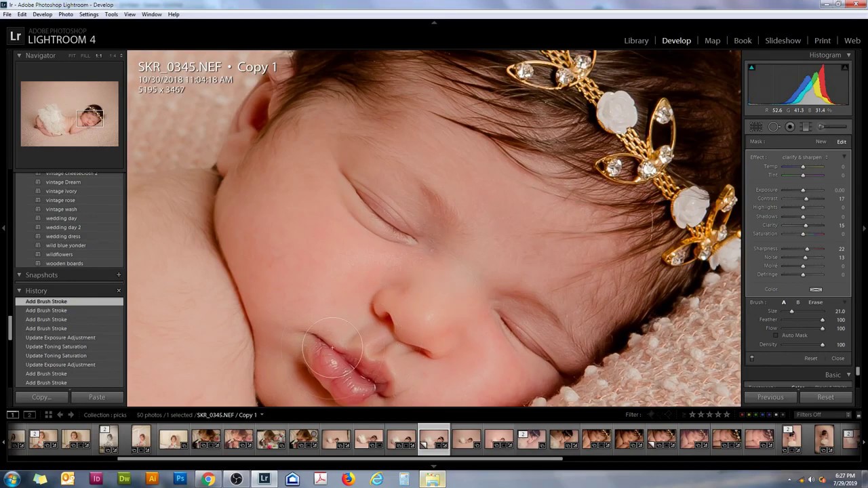Viewport: 868px width, 488px height.
Task: Open Photoshop from the Windows taskbar
Action: [x=180, y=479]
